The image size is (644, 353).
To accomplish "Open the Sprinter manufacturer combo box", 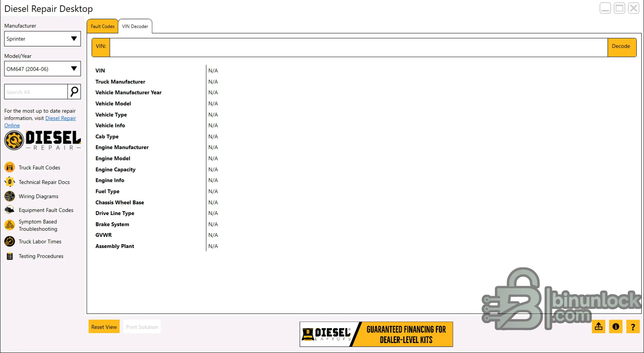I will (43, 39).
